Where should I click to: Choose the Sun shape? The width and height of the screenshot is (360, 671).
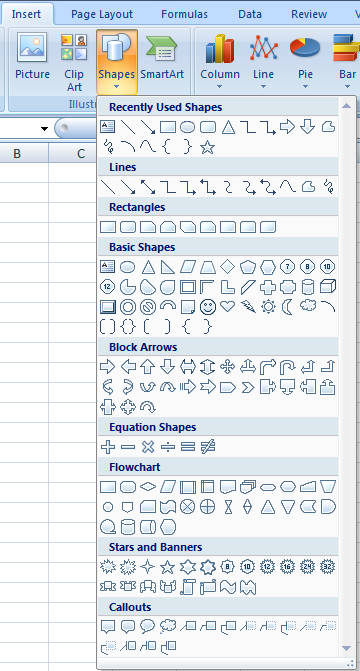[268, 307]
